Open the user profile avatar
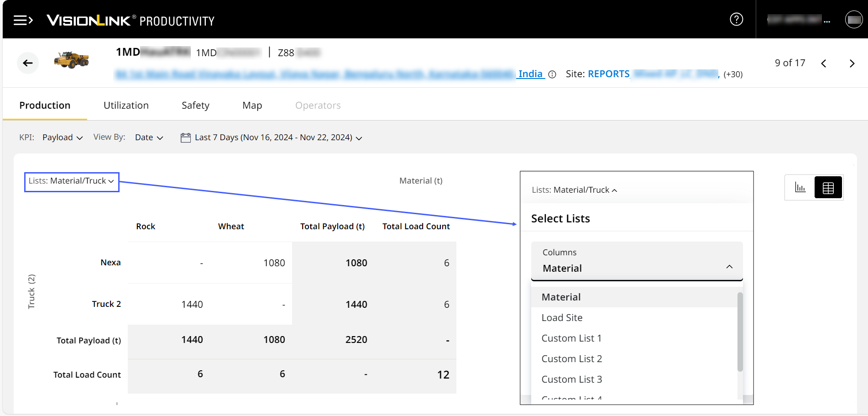The width and height of the screenshot is (868, 416). tap(853, 20)
